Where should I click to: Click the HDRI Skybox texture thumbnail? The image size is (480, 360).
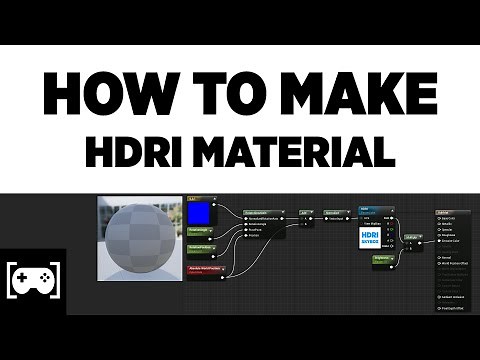pos(370,238)
